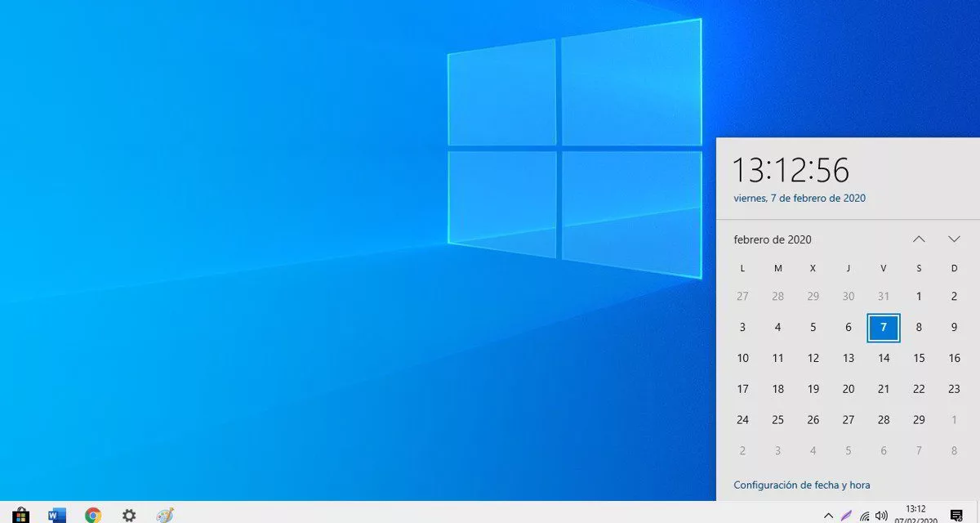Select the highlighted day 7 in calendar

tap(884, 327)
